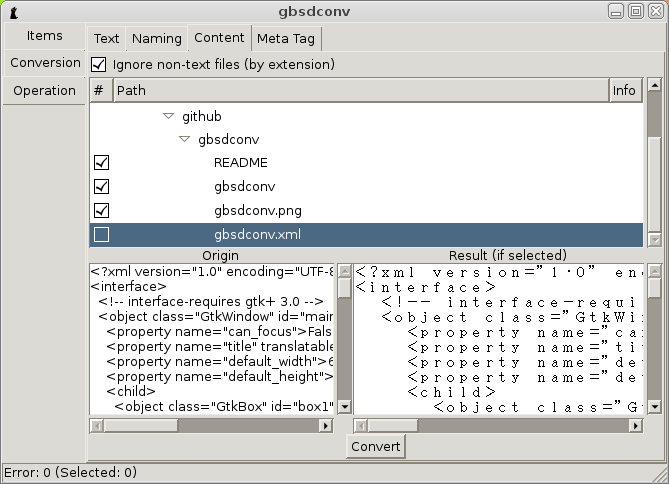
Task: Uncheck the README file checkbox
Action: pos(102,163)
